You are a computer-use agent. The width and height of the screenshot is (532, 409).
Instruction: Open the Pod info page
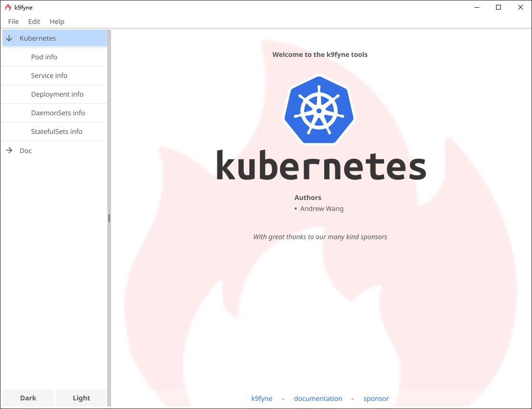click(x=55, y=57)
